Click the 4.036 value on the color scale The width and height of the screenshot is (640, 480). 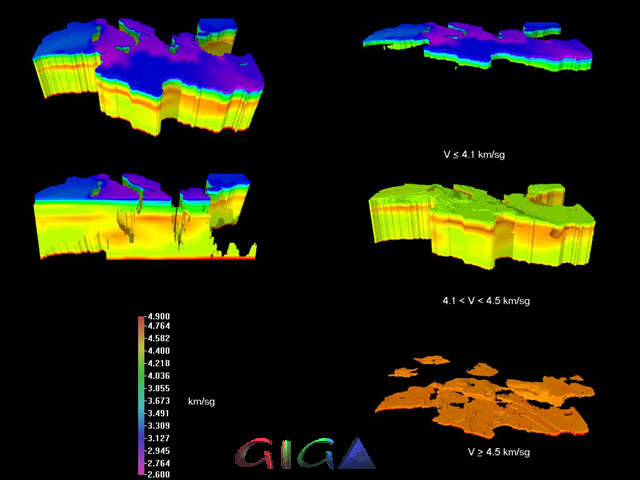(x=158, y=376)
